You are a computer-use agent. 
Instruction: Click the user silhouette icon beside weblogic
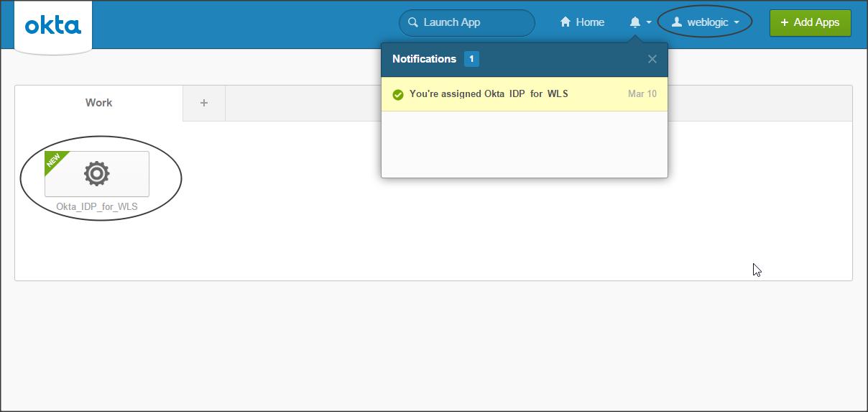pos(676,22)
